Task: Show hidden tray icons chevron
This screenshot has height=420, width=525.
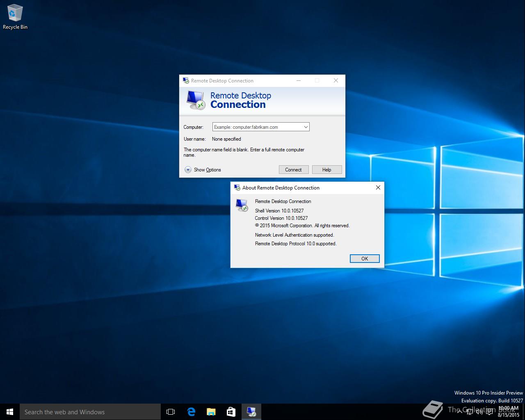Action: (x=460, y=412)
